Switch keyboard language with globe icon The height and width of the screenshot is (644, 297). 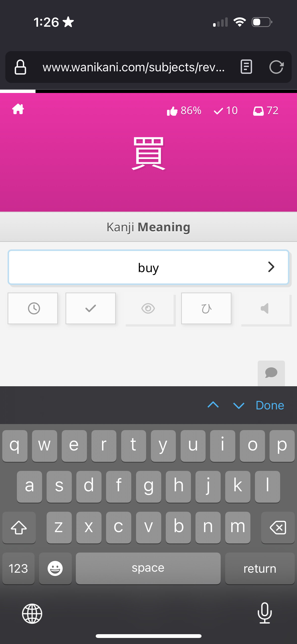32,614
